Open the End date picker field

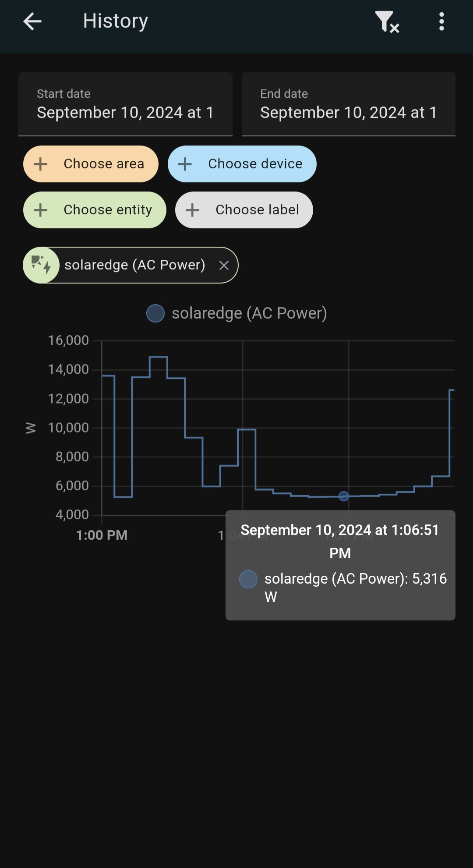pyautogui.click(x=349, y=104)
